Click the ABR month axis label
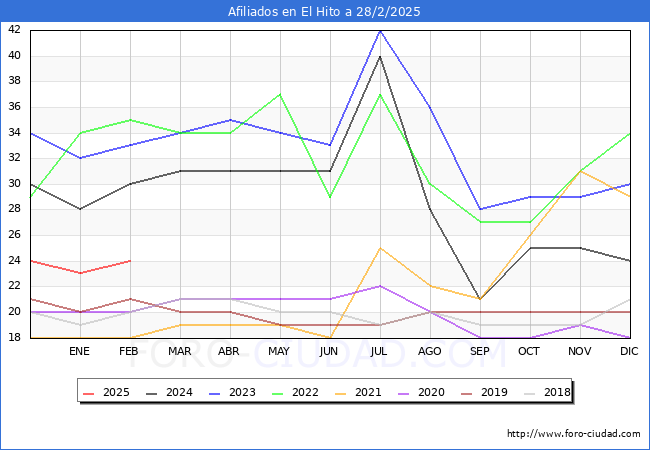The image size is (650, 450). click(229, 351)
